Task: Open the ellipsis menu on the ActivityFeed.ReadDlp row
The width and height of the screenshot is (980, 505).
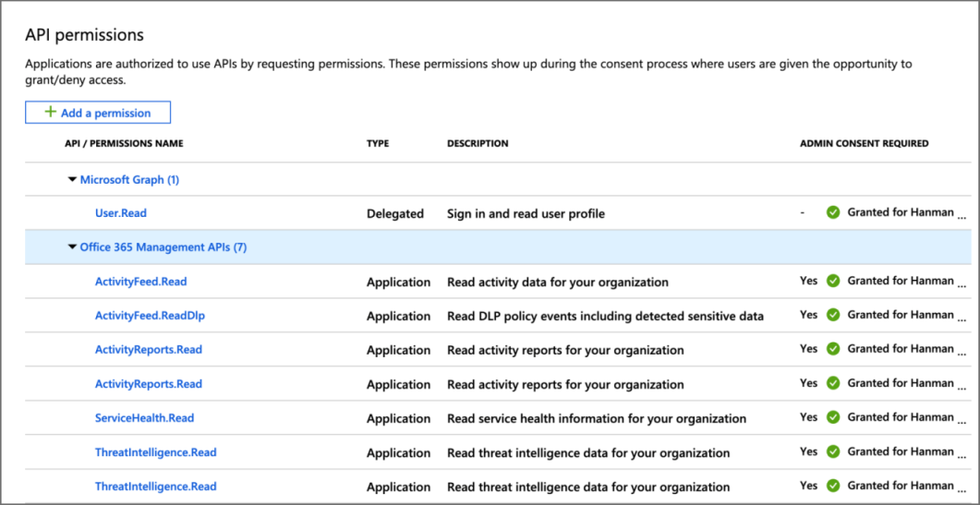Action: tap(962, 317)
